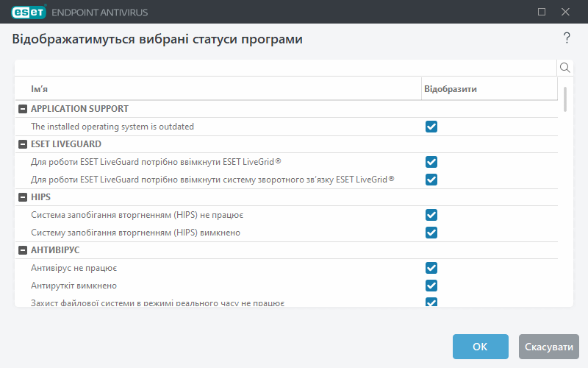Maximize the ESET window
588x368 pixels.
[542, 12]
